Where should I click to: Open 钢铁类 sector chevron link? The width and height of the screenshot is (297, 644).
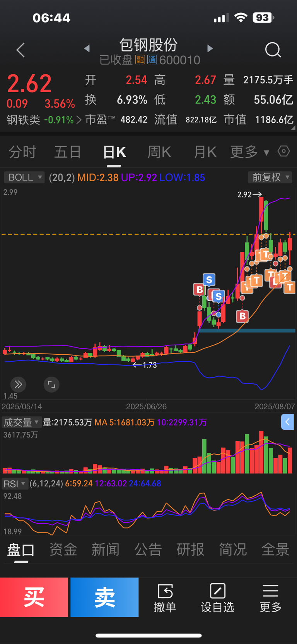coord(79,120)
